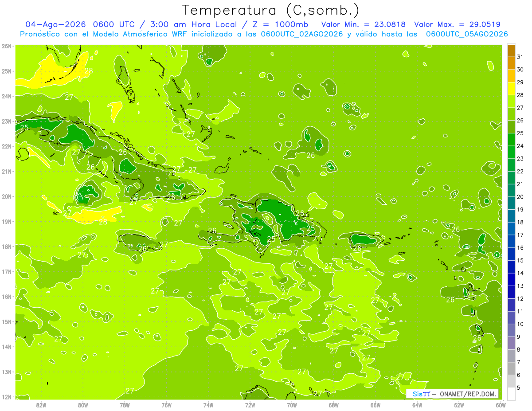Image resolution: width=532 pixels, height=411 pixels.
Task: Select the 'Valor Max. = 29.0519' value
Action: (457, 24)
